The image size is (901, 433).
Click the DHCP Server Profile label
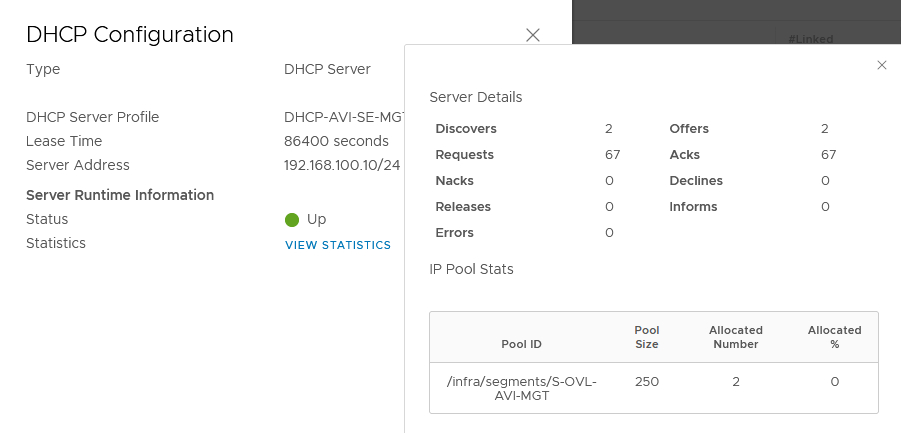(93, 117)
